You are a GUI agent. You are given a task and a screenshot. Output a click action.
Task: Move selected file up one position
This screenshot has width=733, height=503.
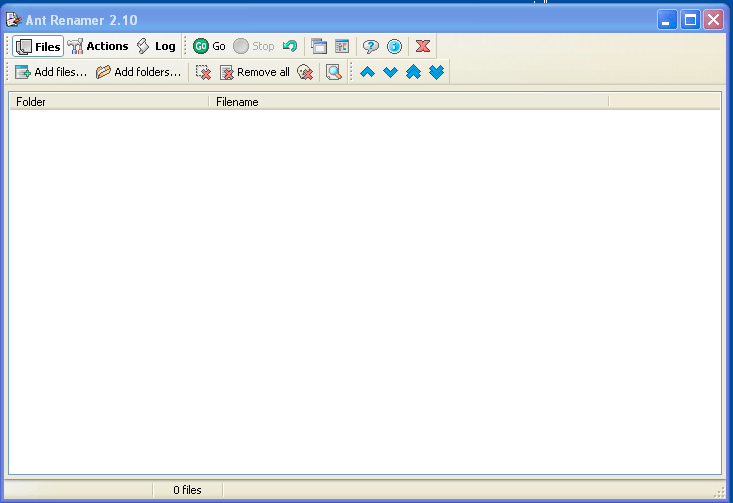click(367, 72)
